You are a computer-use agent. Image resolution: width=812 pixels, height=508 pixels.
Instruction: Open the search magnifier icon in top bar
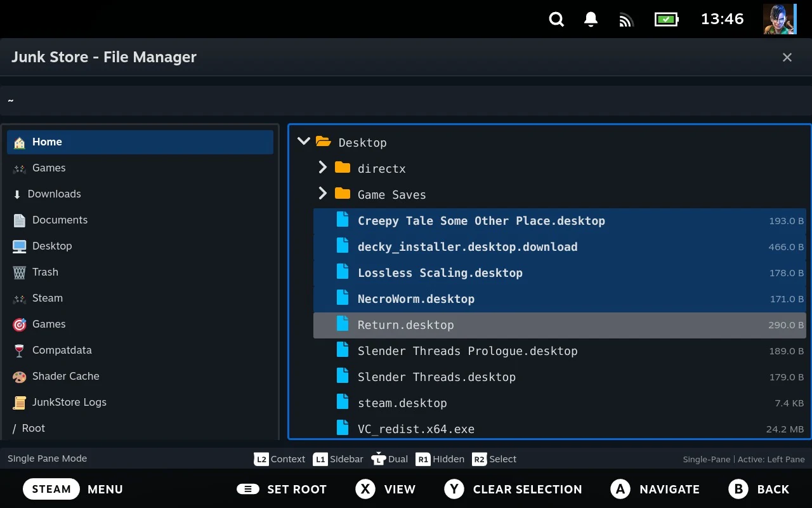(x=556, y=19)
